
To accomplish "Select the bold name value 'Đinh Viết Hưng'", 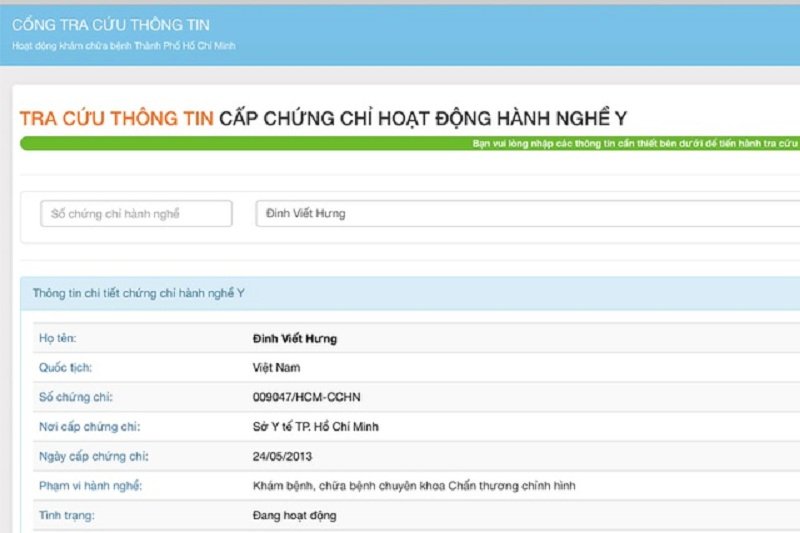I will (x=295, y=339).
